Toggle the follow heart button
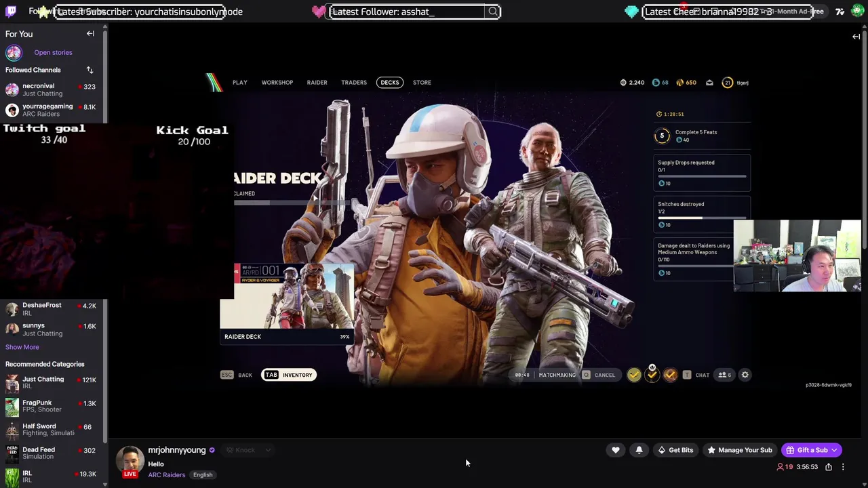Image resolution: width=868 pixels, height=488 pixels. tap(616, 450)
